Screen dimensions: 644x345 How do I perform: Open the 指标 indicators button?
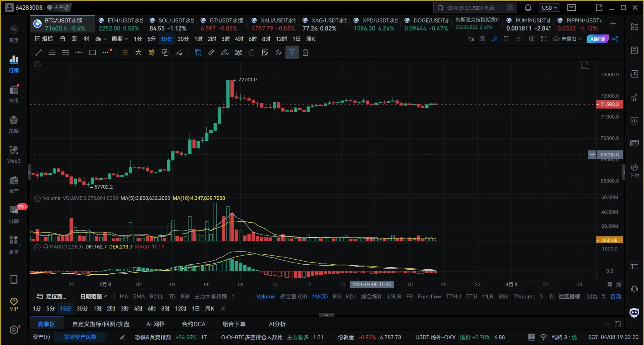44,39
